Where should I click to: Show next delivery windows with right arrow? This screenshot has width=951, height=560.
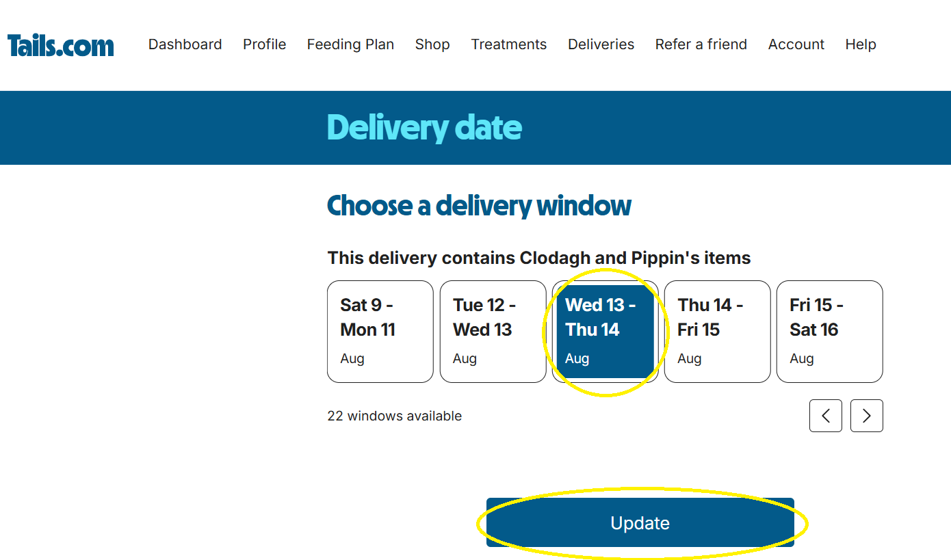tap(866, 416)
